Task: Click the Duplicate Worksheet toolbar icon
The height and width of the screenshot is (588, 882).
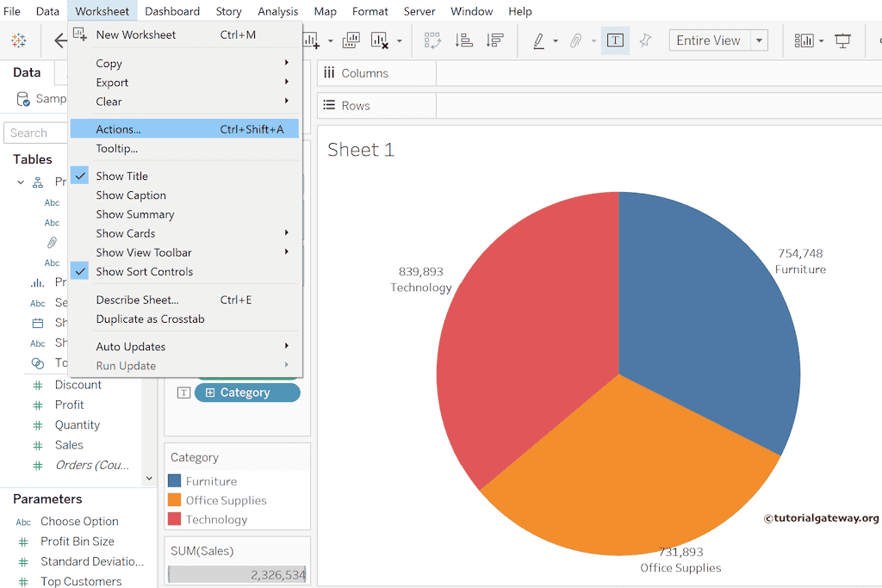Action: click(x=351, y=40)
